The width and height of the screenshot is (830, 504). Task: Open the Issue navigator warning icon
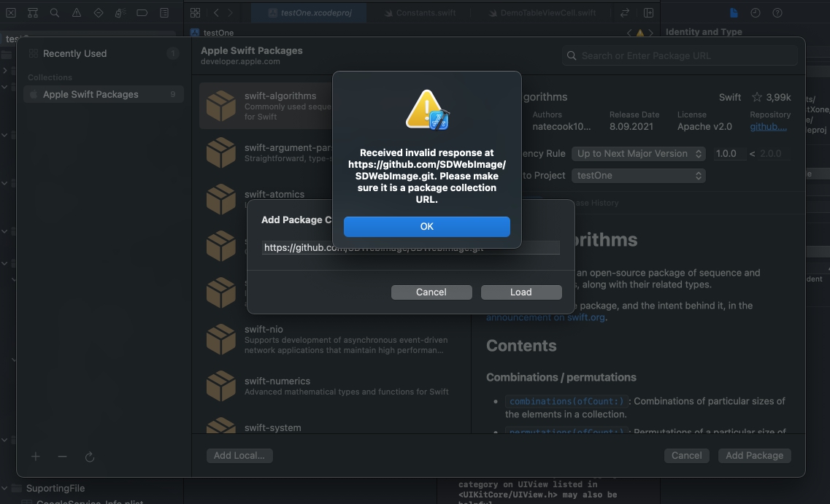(x=77, y=12)
